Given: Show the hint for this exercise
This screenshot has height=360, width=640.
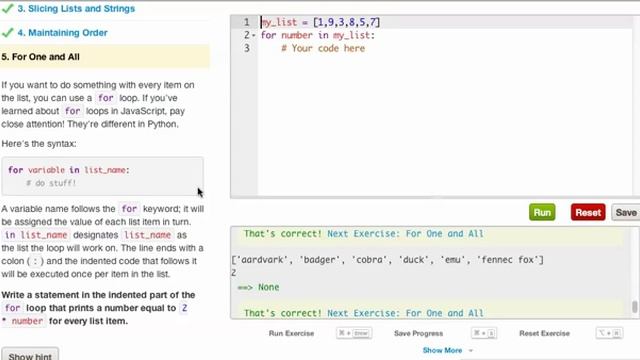Looking at the screenshot, I should [30, 355].
